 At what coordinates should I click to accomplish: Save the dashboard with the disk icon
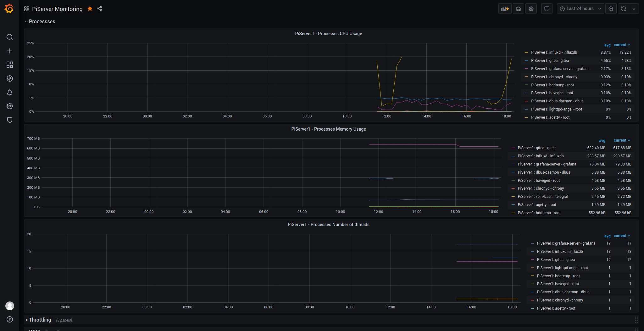pos(519,9)
